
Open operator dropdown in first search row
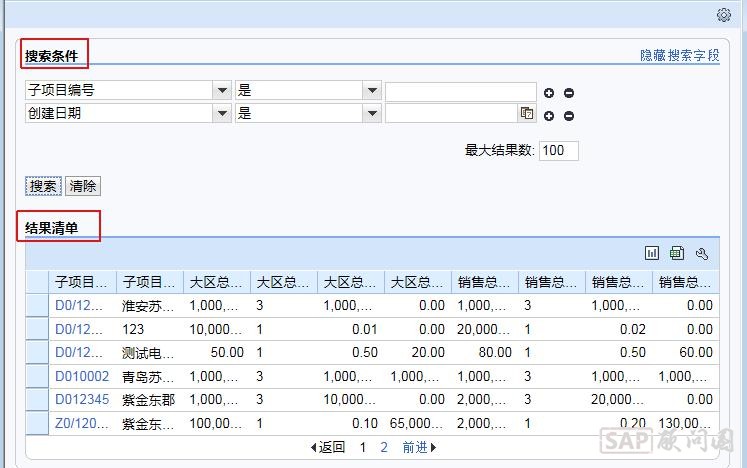pos(372,91)
